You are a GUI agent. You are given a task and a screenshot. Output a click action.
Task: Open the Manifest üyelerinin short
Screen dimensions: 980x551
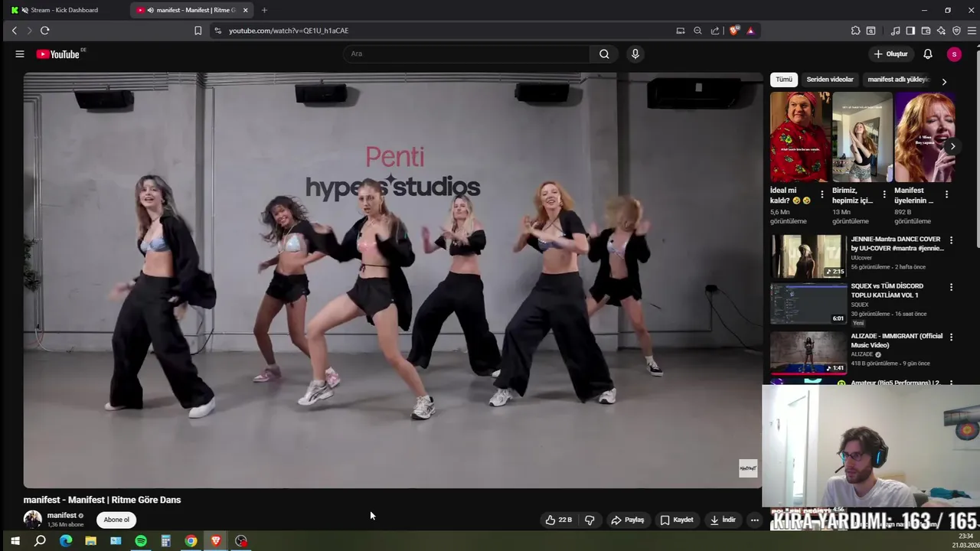coord(924,138)
